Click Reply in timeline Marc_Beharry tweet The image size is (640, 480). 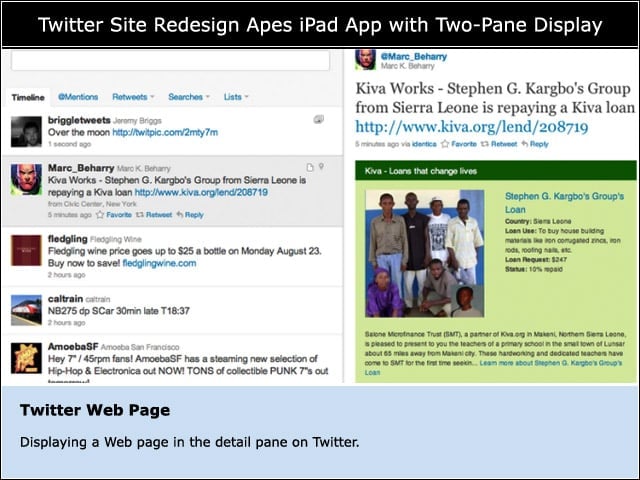click(190, 215)
